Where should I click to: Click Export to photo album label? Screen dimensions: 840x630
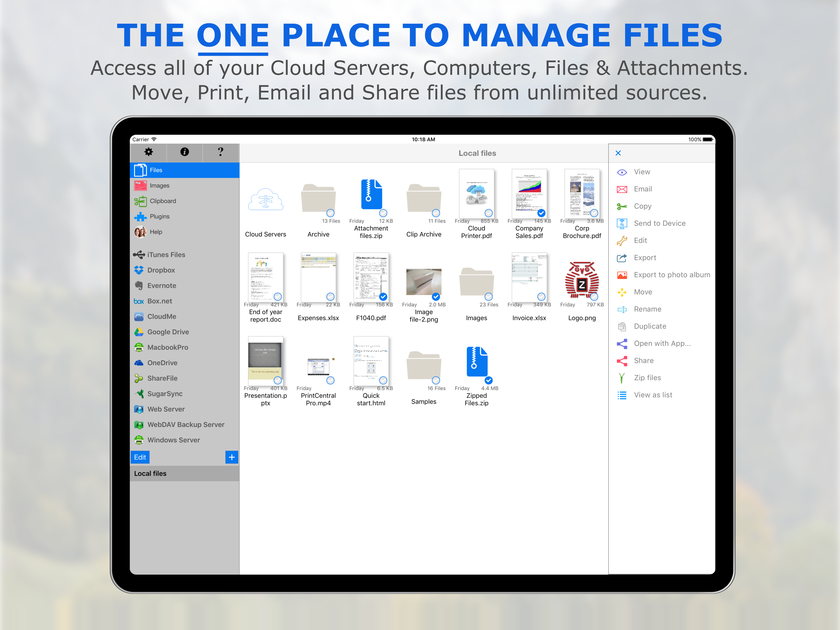pos(672,275)
